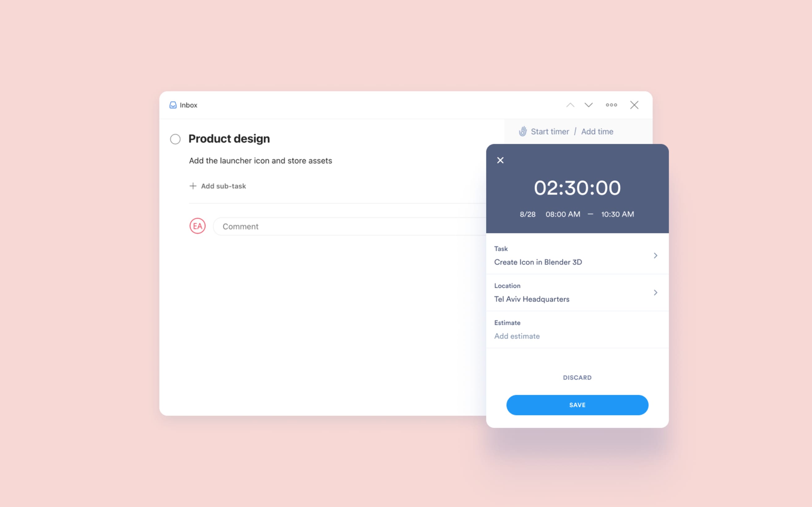Click the overflow menu three-dots icon
Image resolution: width=812 pixels, height=507 pixels.
[x=611, y=105]
